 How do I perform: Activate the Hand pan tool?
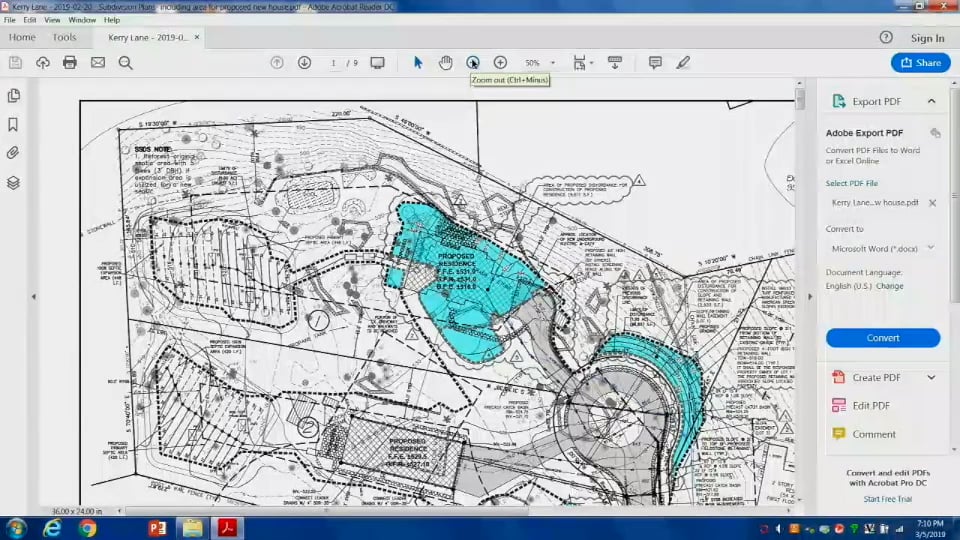tap(445, 62)
